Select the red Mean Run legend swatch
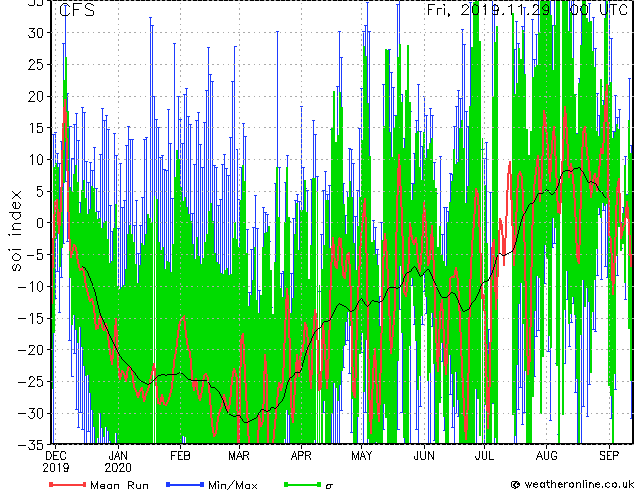This screenshot has width=634, height=490. pos(68,484)
